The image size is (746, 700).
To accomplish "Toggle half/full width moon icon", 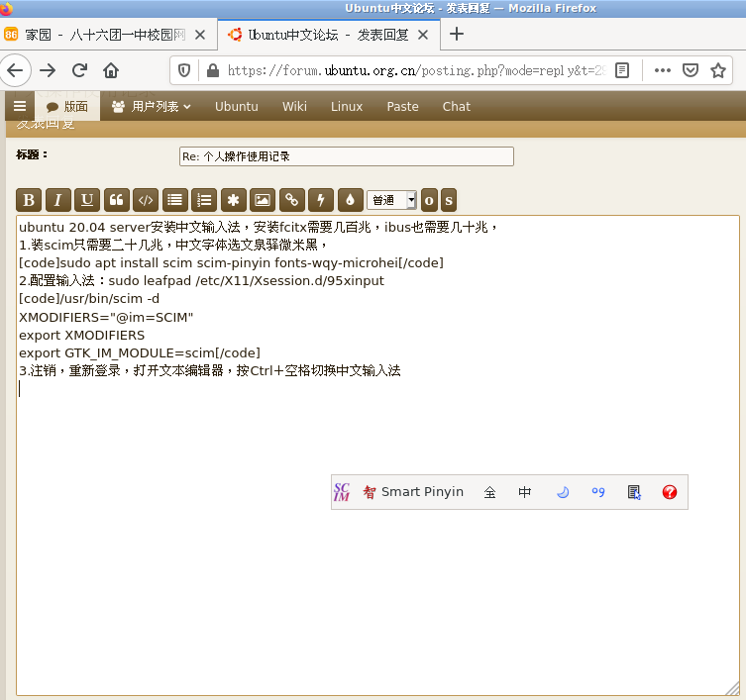I will 563,492.
